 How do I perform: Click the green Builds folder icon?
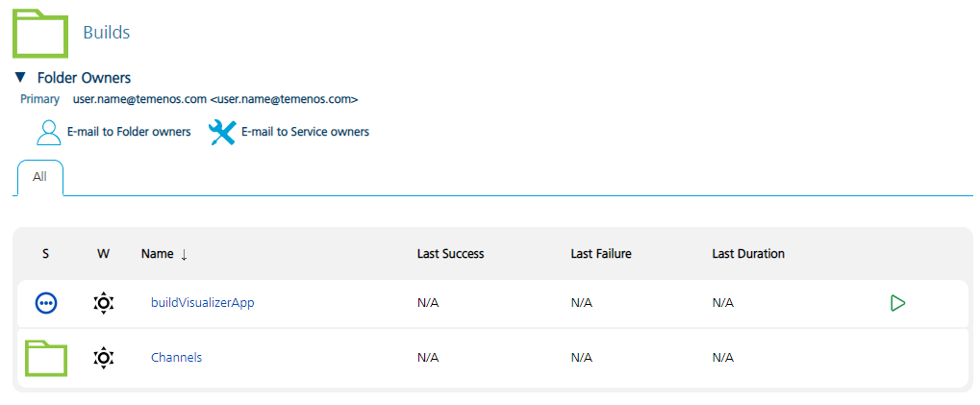(39, 33)
